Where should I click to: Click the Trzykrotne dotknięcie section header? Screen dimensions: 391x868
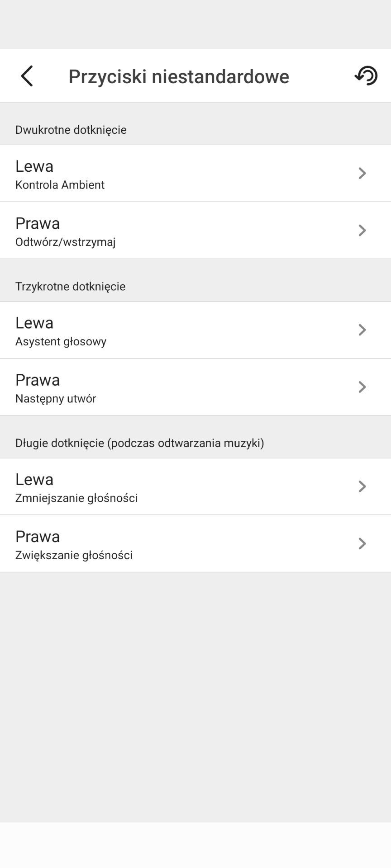[x=70, y=287]
